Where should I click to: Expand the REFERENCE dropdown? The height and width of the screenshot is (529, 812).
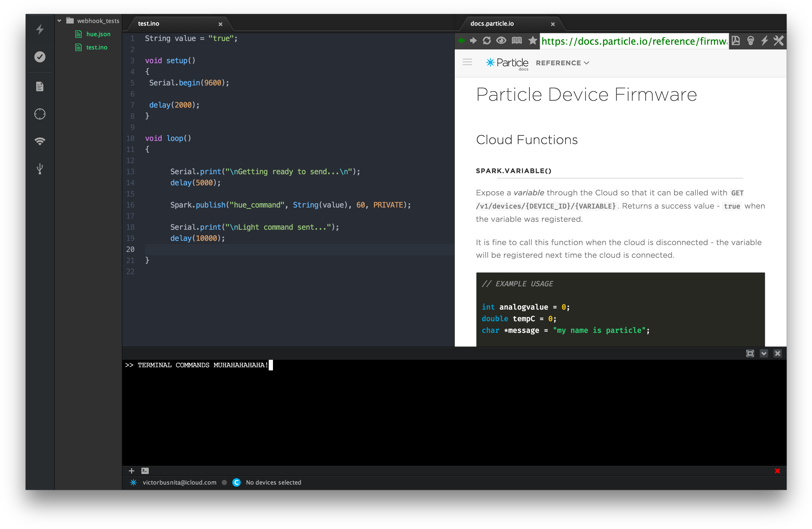pos(562,63)
